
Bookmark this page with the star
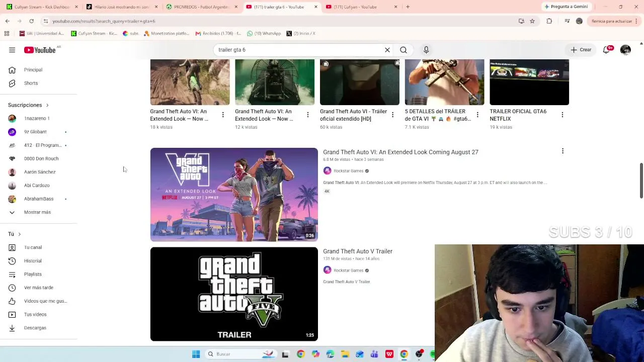coord(532,21)
